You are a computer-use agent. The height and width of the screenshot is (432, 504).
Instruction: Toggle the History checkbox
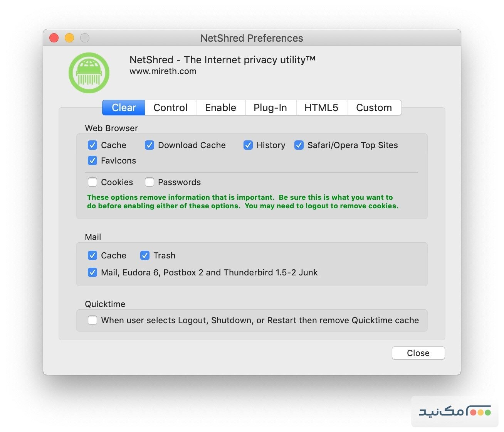[248, 145]
